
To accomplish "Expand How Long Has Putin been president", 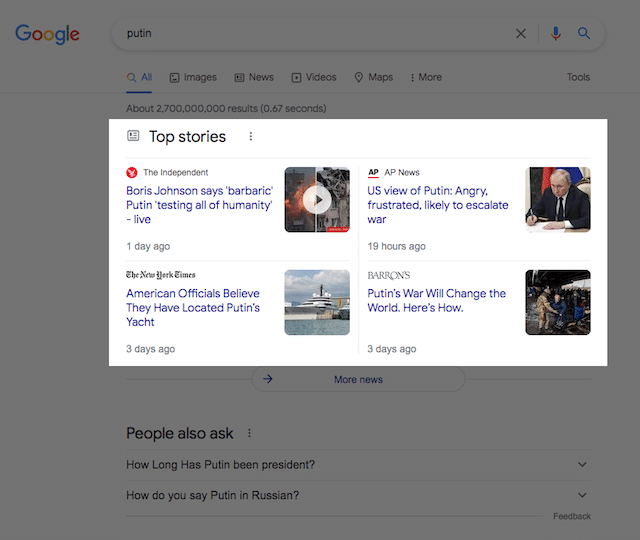I will click(x=358, y=465).
